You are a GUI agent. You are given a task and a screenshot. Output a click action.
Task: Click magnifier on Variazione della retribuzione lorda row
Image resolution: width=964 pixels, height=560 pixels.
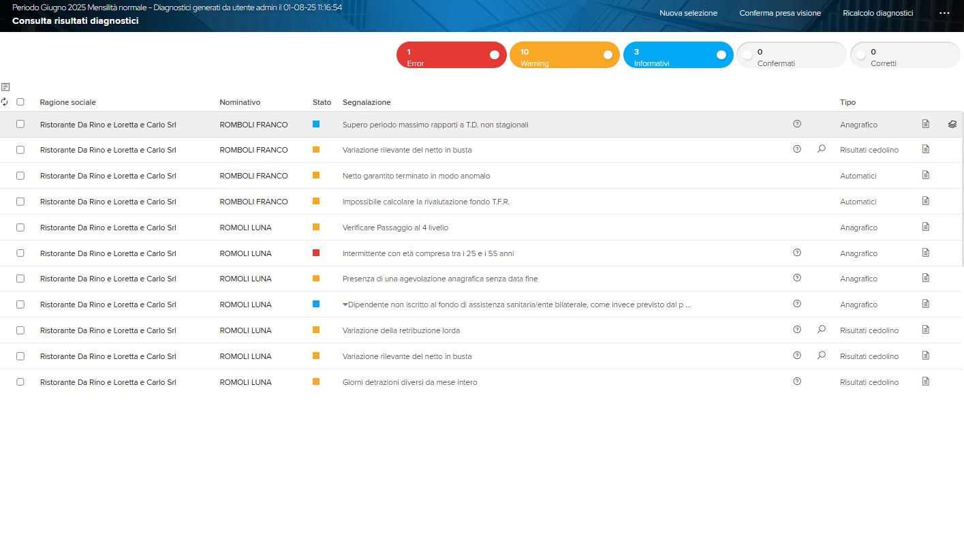tap(821, 329)
